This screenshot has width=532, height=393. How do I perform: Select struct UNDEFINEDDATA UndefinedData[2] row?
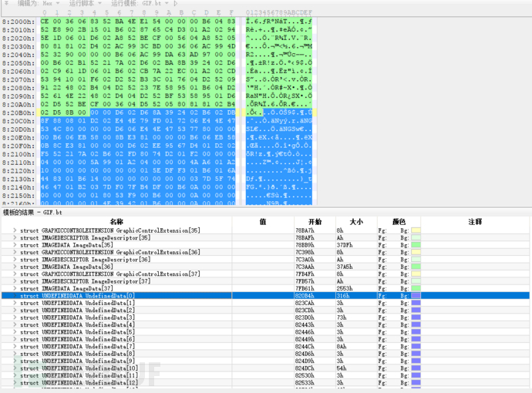[265, 311]
